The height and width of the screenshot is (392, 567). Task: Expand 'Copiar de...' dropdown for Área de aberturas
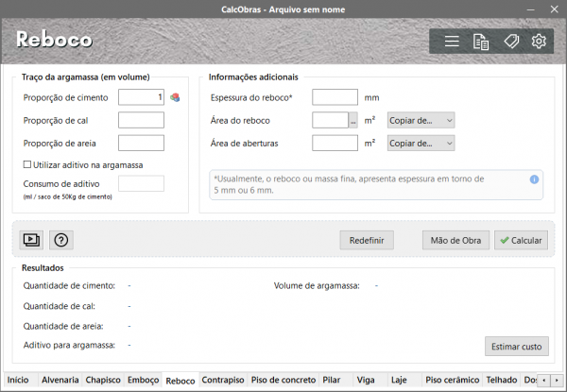tap(421, 143)
